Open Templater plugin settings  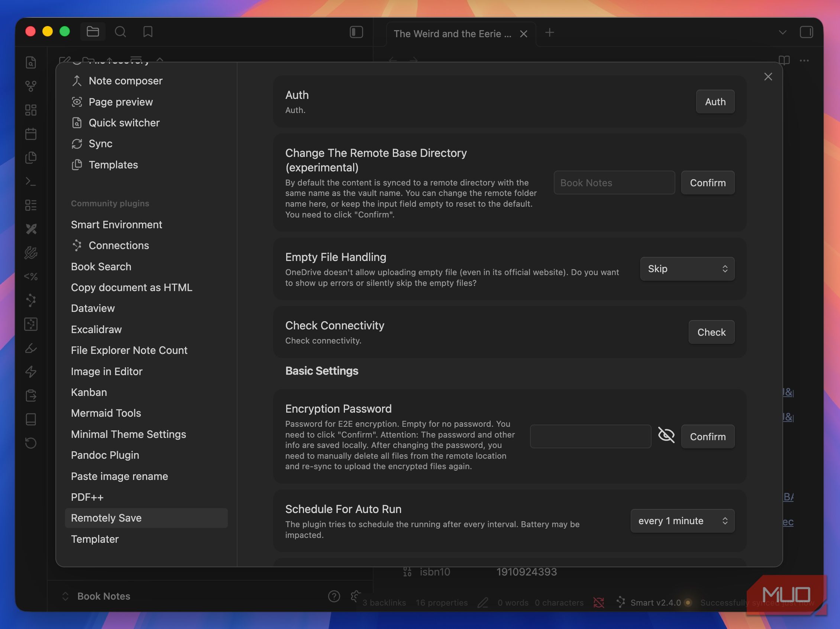click(x=146, y=539)
